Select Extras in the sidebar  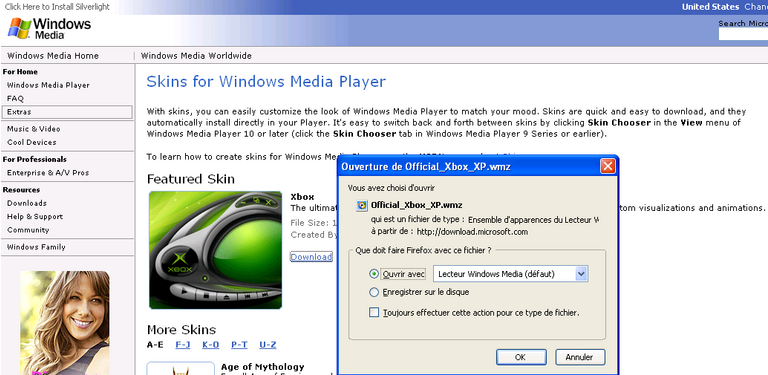67,112
